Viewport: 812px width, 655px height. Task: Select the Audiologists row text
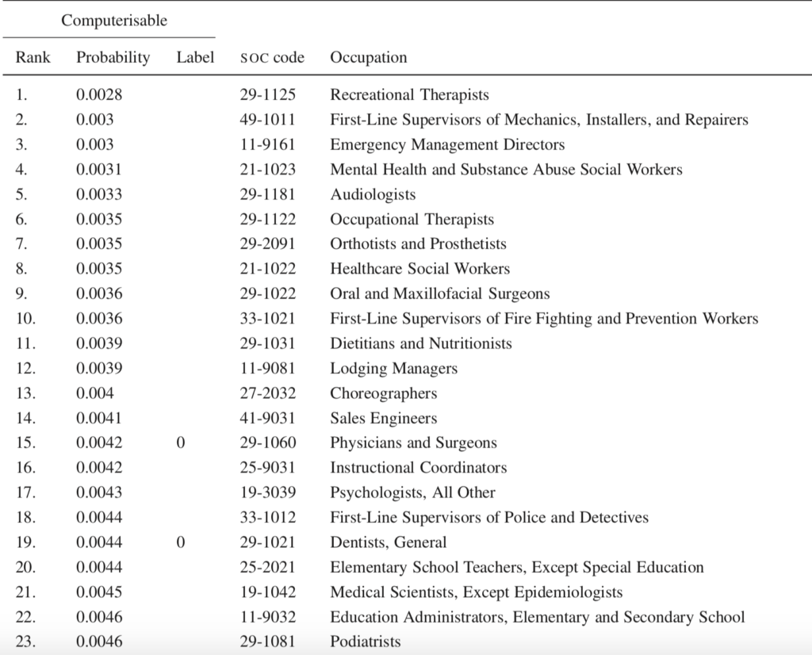373,195
